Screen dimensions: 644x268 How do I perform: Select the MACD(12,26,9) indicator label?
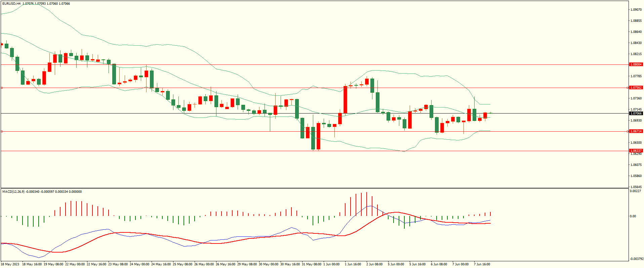tap(13, 192)
